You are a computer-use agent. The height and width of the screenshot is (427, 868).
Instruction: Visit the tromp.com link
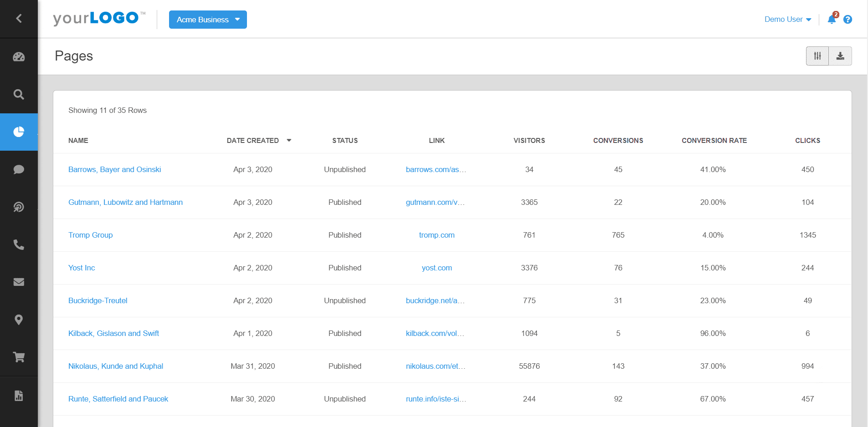pos(437,235)
